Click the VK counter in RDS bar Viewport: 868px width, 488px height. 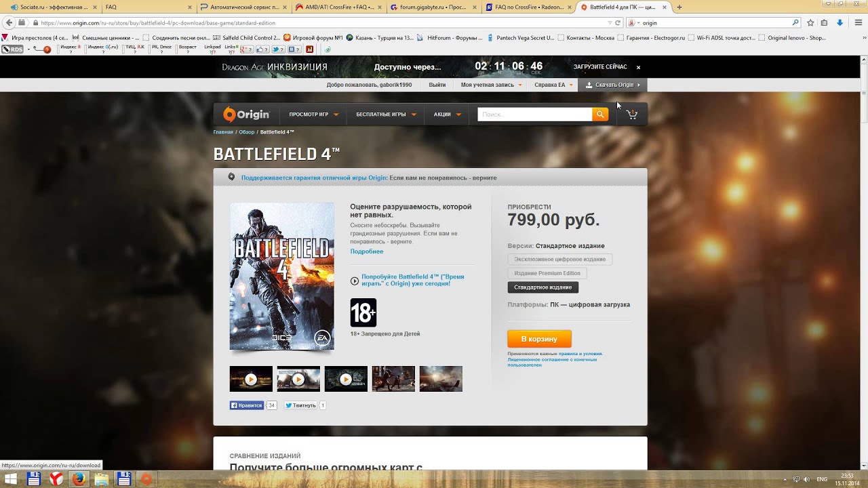294,49
